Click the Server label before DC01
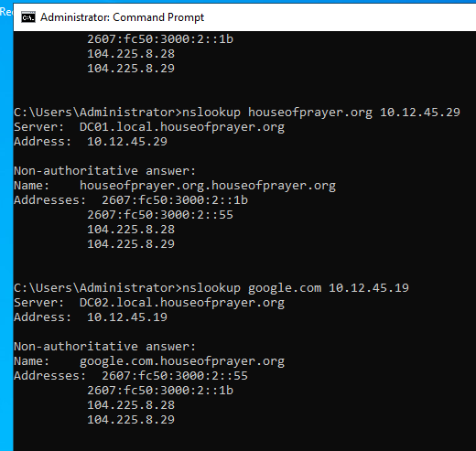This screenshot has height=451, width=476. click(39, 127)
